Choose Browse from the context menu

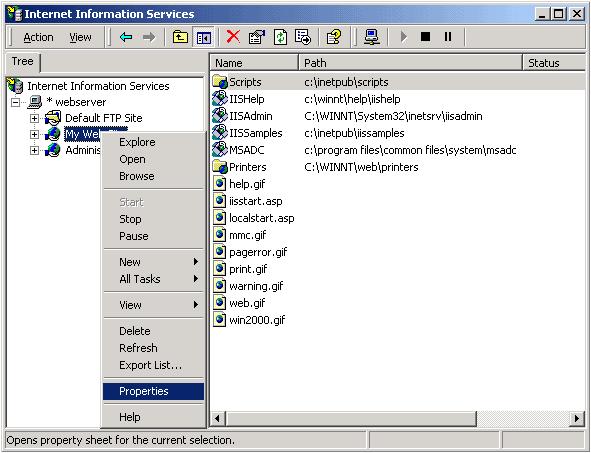tap(154, 176)
